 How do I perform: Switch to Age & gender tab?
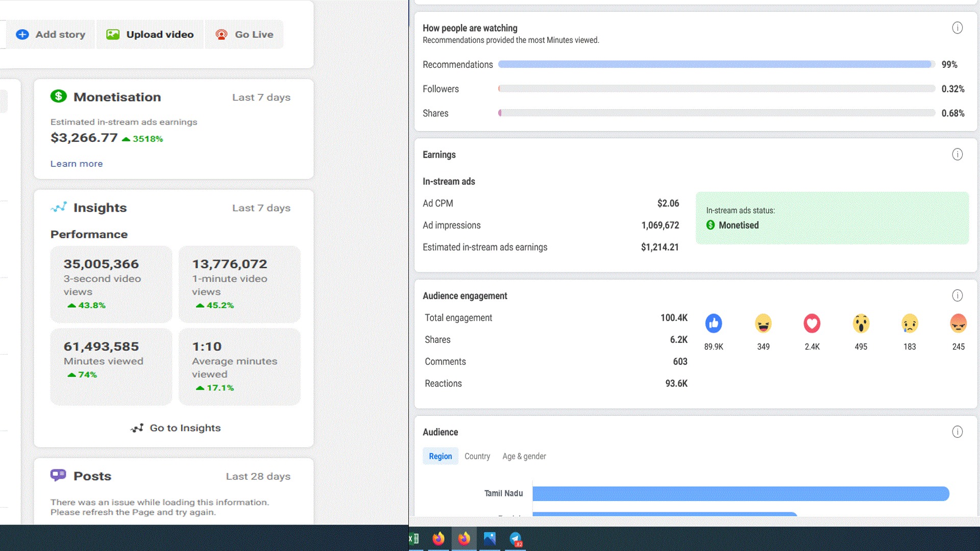524,456
